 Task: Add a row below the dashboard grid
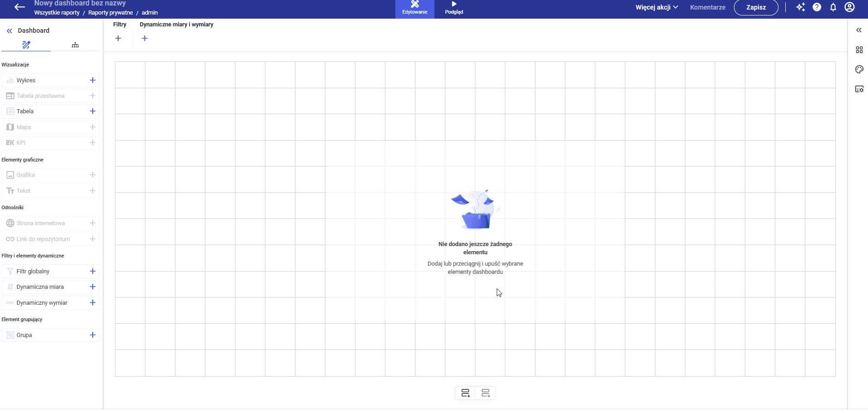(465, 393)
